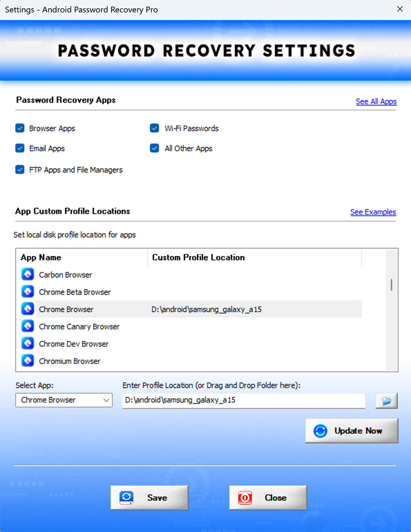Click the Chrome Dev Browser row icon
The image size is (411, 532).
point(27,343)
